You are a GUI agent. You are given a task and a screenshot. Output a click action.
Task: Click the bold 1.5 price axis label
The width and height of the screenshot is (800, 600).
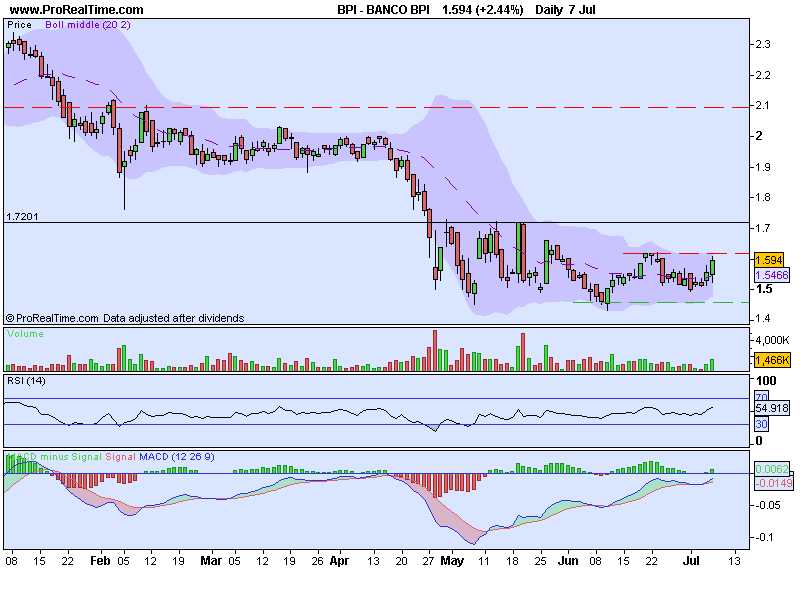[x=764, y=289]
